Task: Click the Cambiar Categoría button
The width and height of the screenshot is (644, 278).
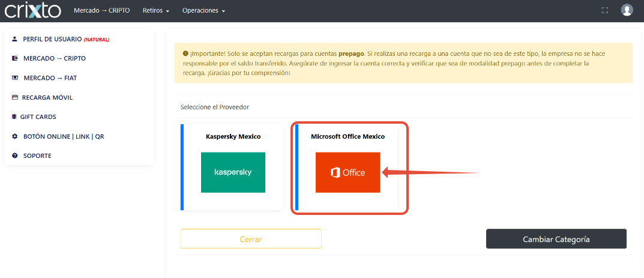Action: (x=556, y=239)
